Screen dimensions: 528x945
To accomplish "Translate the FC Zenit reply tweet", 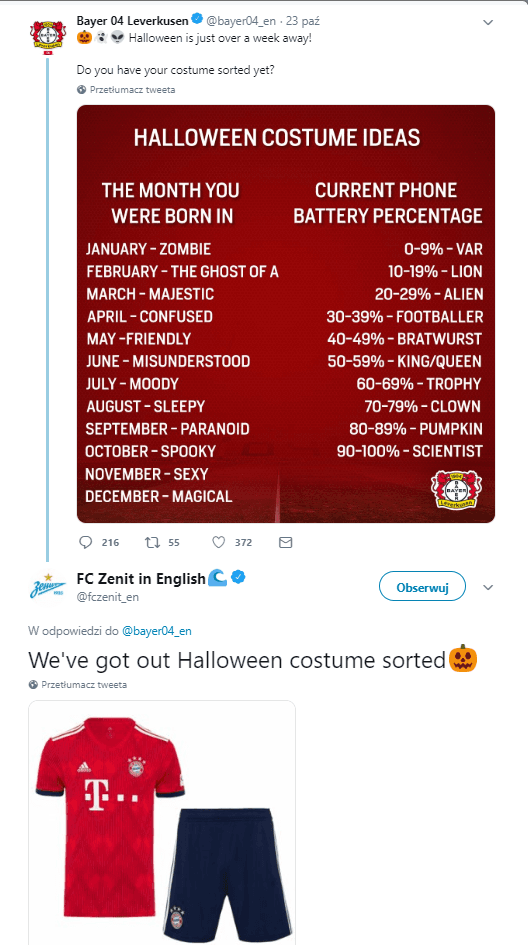I will point(84,685).
